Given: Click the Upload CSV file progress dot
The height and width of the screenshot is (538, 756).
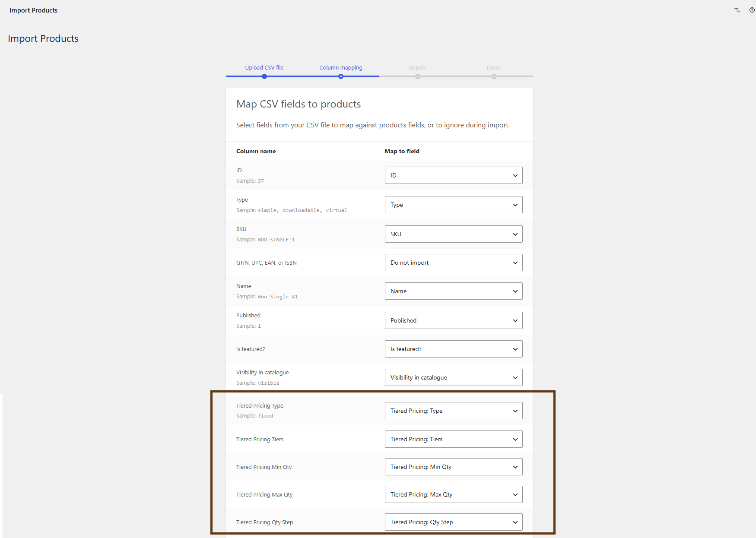Looking at the screenshot, I should (x=264, y=76).
